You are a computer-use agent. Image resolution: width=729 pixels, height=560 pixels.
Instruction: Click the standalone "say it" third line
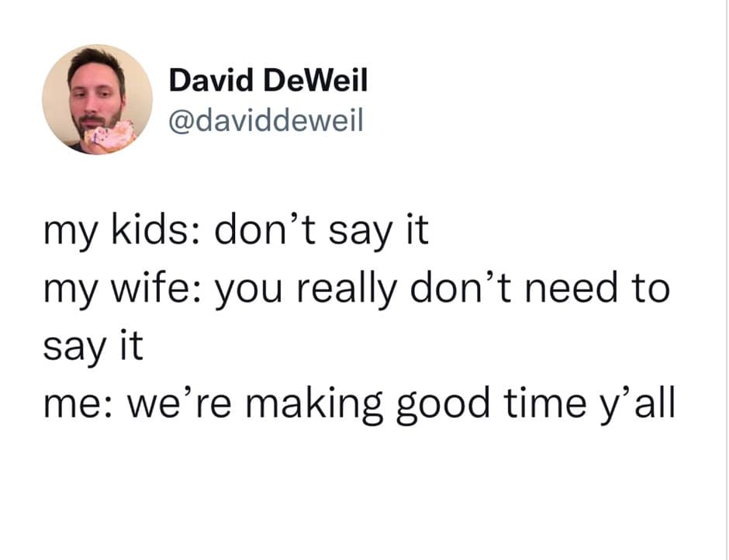[x=92, y=347]
